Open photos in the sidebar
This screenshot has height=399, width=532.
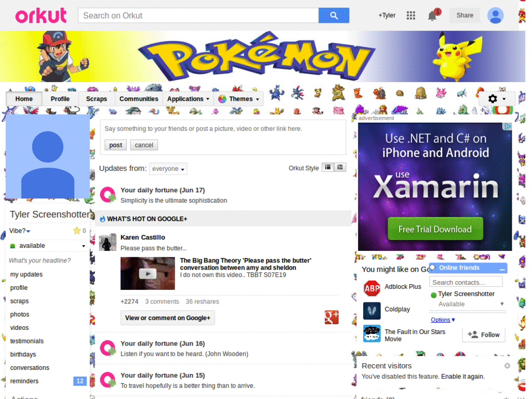(x=20, y=314)
